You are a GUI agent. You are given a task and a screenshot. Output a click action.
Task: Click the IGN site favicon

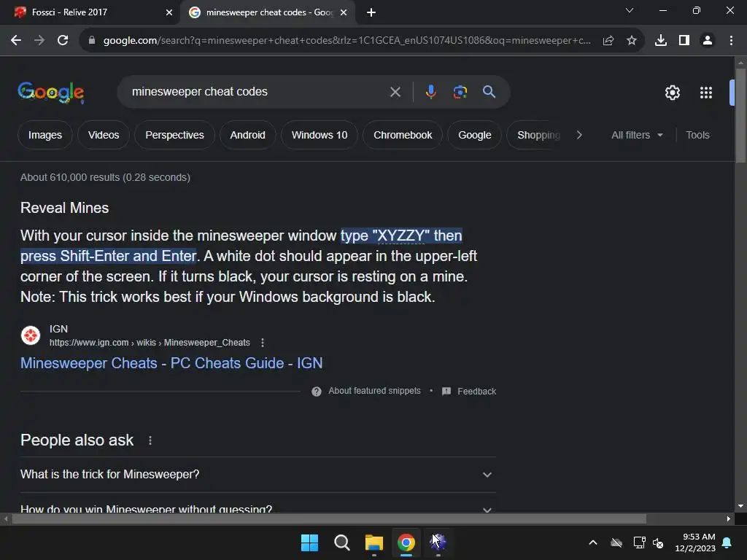pos(31,335)
